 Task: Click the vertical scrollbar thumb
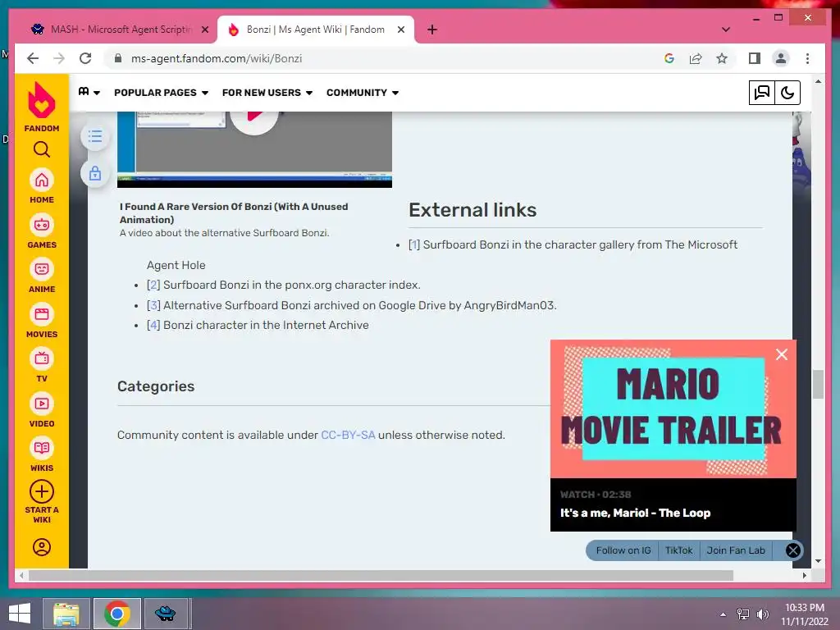tap(818, 384)
